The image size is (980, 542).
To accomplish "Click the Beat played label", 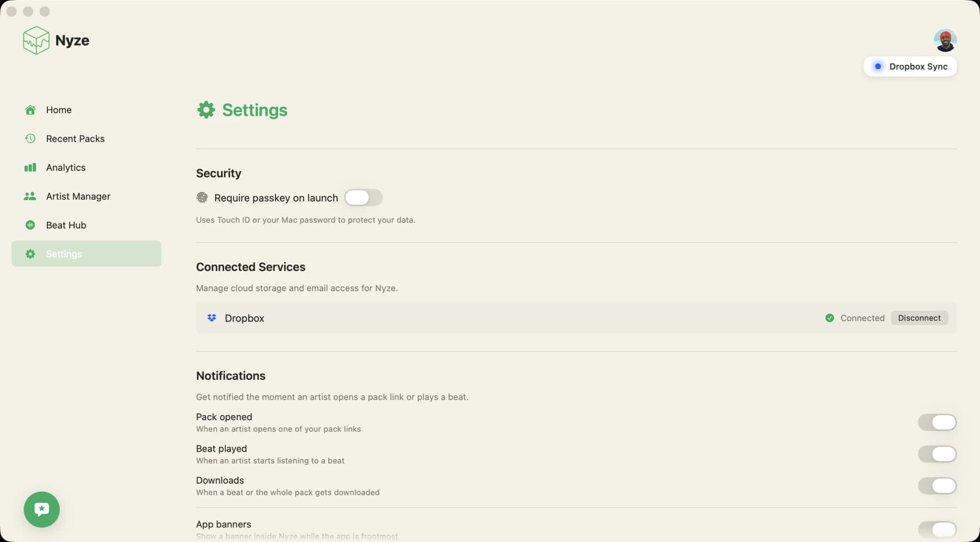I will (x=221, y=449).
